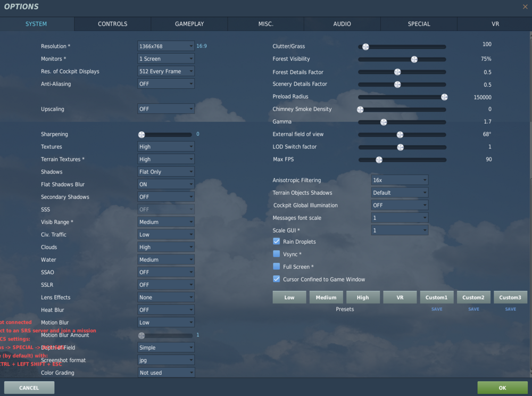Open the SSAO dropdown
Viewport: 532px width, 396px height.
coord(166,272)
